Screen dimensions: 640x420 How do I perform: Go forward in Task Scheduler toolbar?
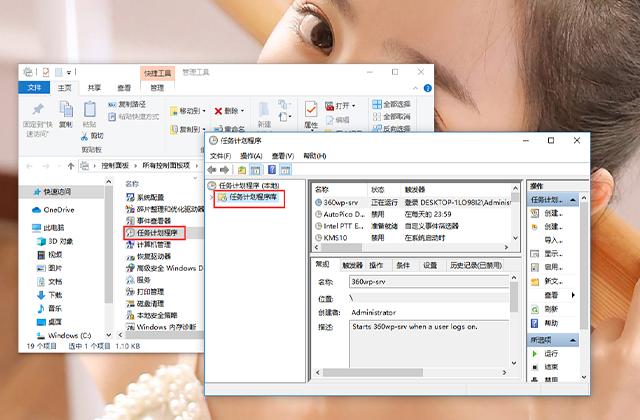click(x=224, y=170)
